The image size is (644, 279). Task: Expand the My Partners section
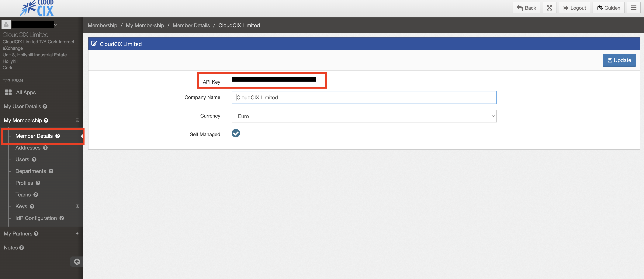[77, 233]
